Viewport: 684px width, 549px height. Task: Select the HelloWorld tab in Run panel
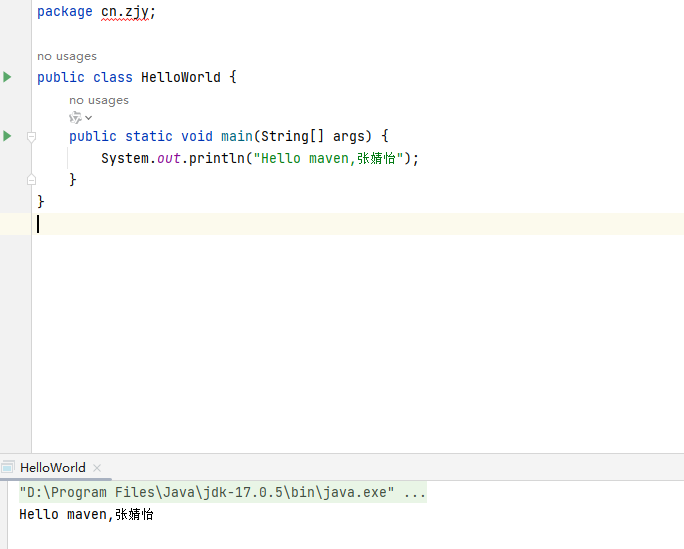(x=52, y=467)
